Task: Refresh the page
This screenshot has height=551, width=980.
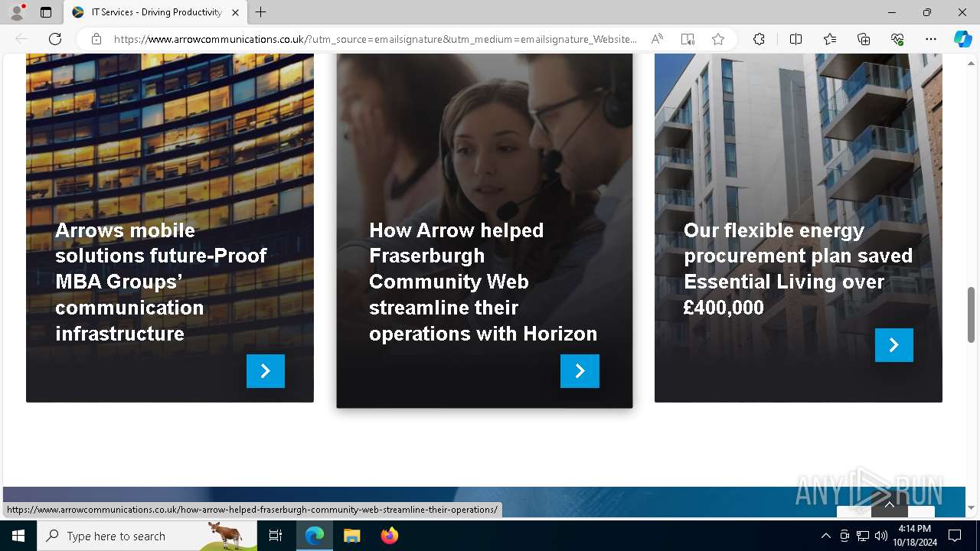Action: 55,39
